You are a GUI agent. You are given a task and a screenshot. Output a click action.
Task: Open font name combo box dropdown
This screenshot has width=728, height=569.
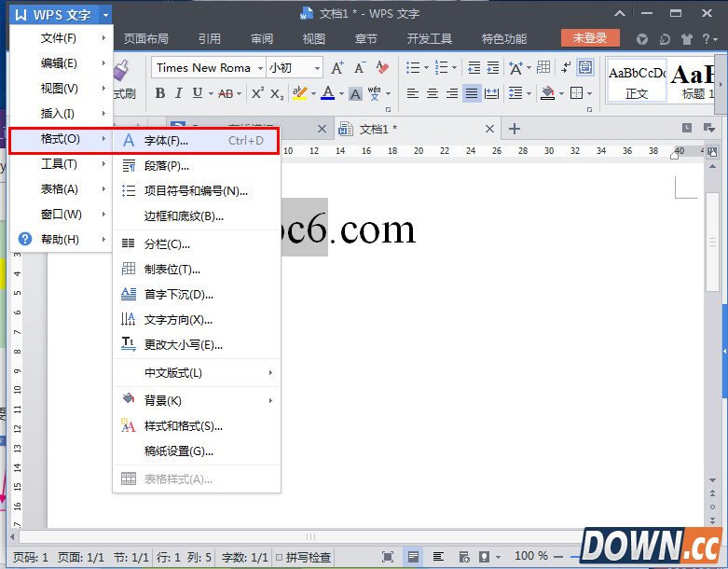point(260,68)
